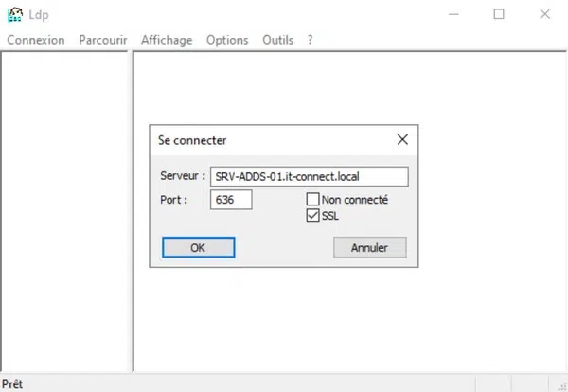Enable the Non connecté checkbox
Screen dimensions: 568x392
coord(312,199)
